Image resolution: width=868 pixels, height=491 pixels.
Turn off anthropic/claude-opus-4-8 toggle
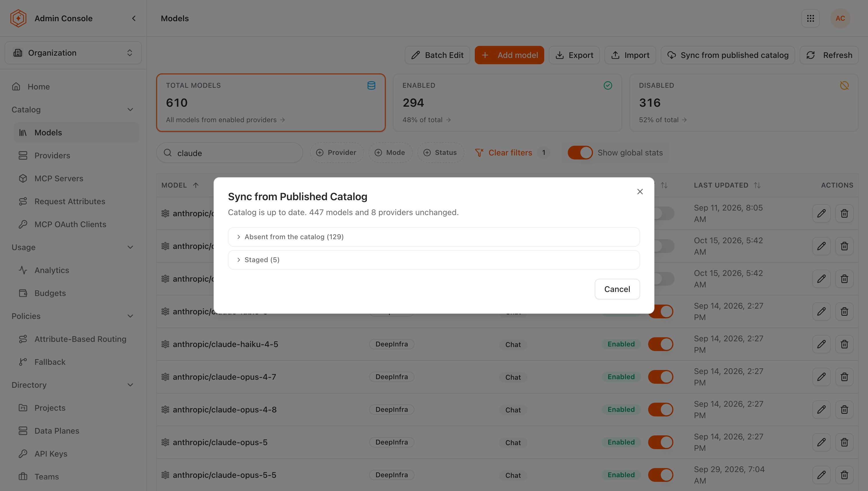pos(660,409)
